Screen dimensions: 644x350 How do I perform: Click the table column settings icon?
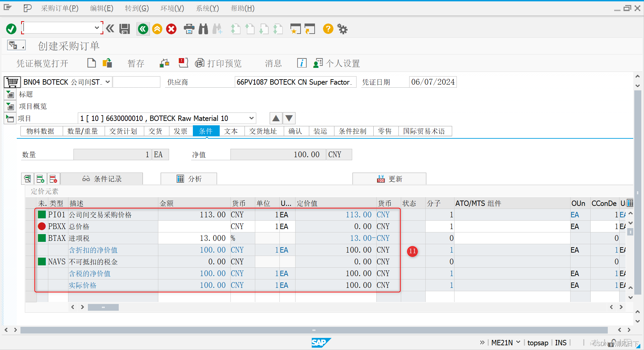coord(630,203)
